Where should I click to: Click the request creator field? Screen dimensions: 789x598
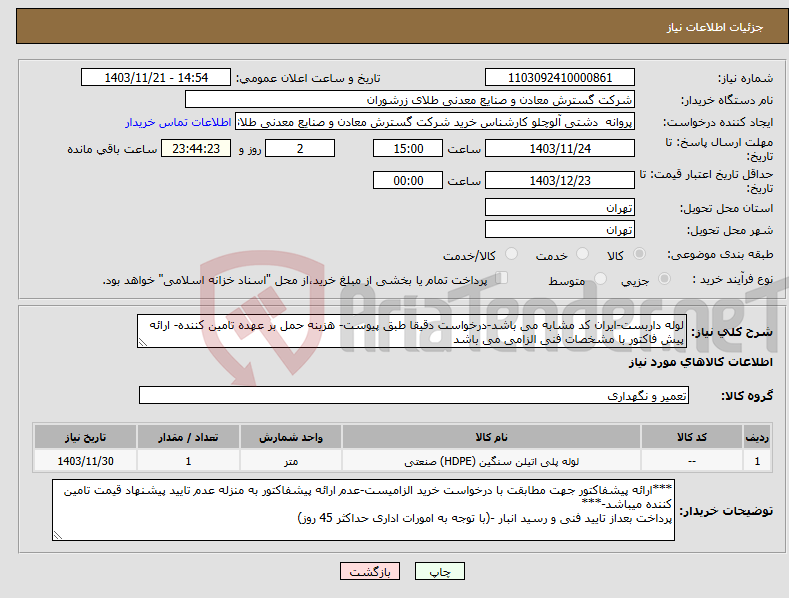point(435,122)
